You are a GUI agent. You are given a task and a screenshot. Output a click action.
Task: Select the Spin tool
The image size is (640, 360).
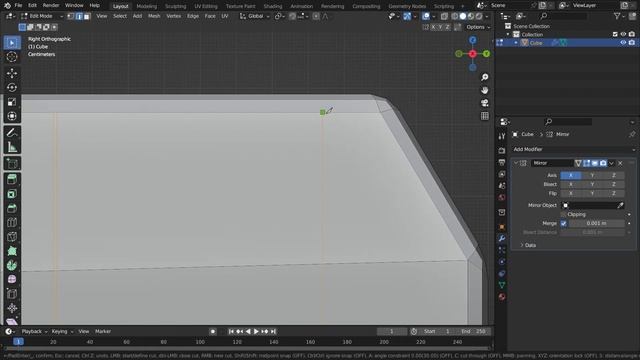[x=12, y=265]
